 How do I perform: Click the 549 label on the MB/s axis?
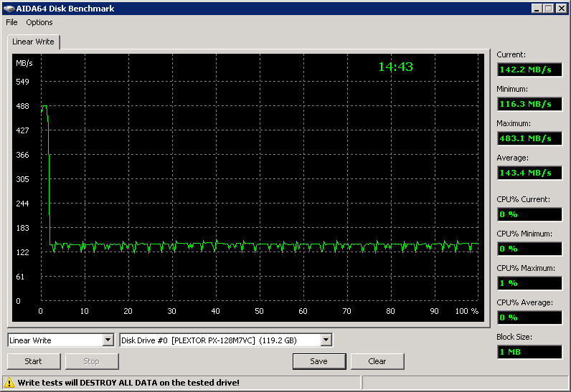click(22, 82)
